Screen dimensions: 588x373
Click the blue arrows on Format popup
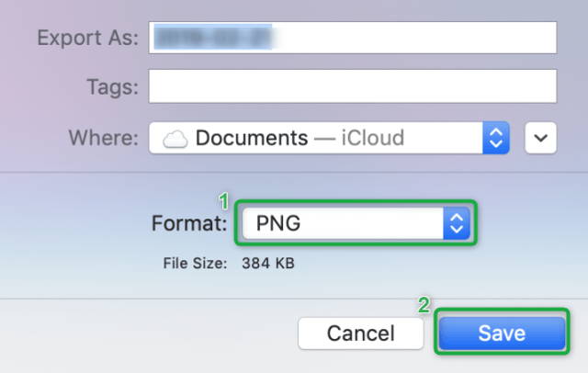coord(457,223)
